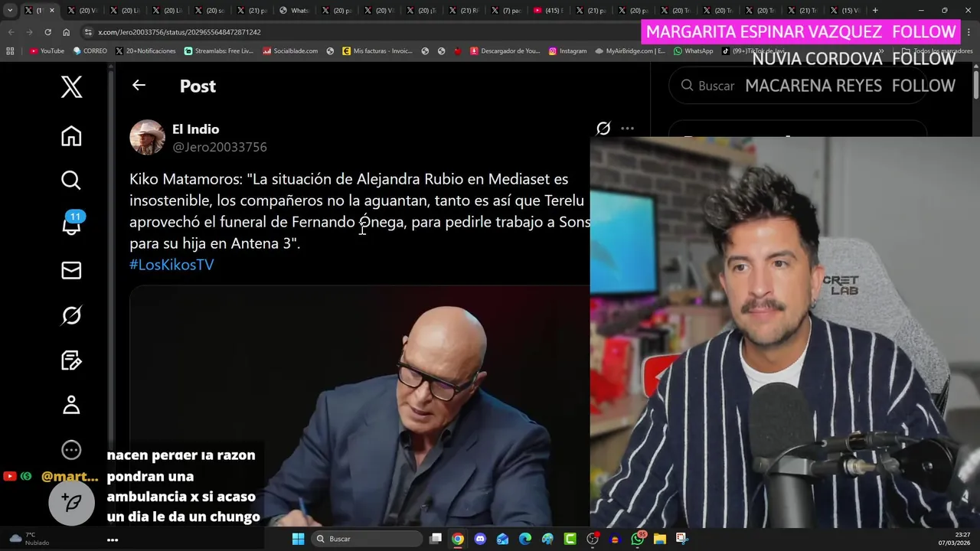Open the Messages envelope icon

(71, 270)
